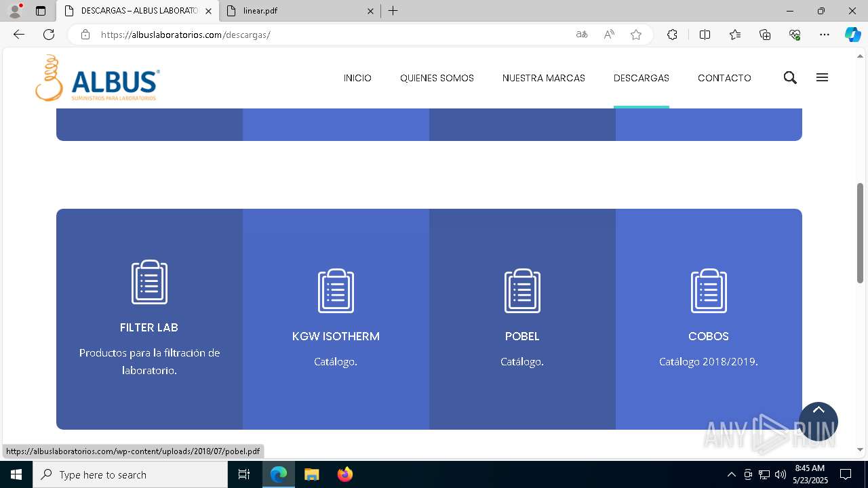The height and width of the screenshot is (488, 868).
Task: Launch Firefox from the taskbar
Action: (x=345, y=474)
